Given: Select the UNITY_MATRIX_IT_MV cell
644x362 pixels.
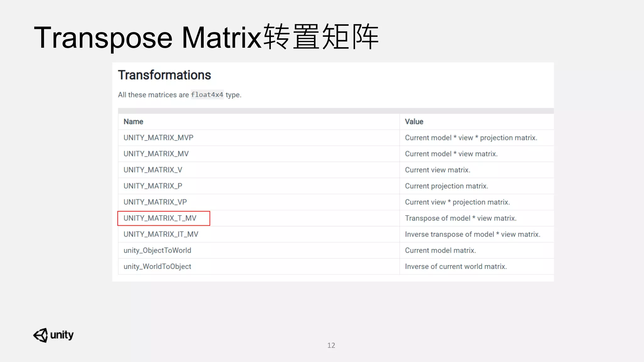Looking at the screenshot, I should pyautogui.click(x=161, y=234).
